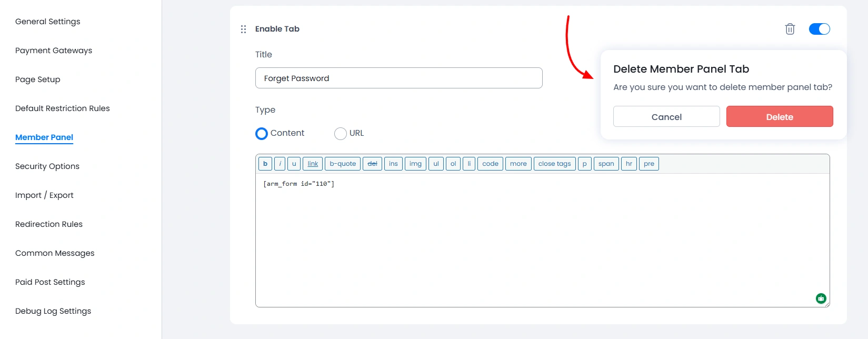Click the span tag button
The width and height of the screenshot is (868, 339).
click(606, 164)
